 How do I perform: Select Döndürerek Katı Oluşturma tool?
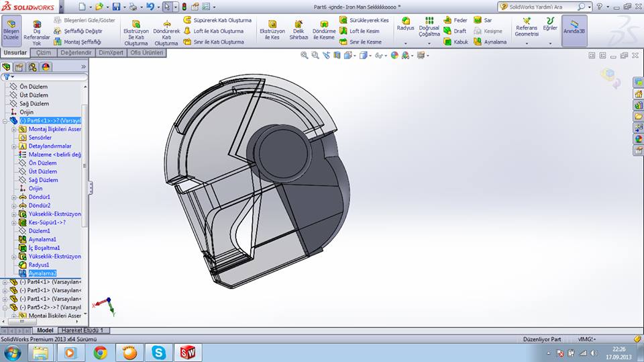tap(166, 33)
